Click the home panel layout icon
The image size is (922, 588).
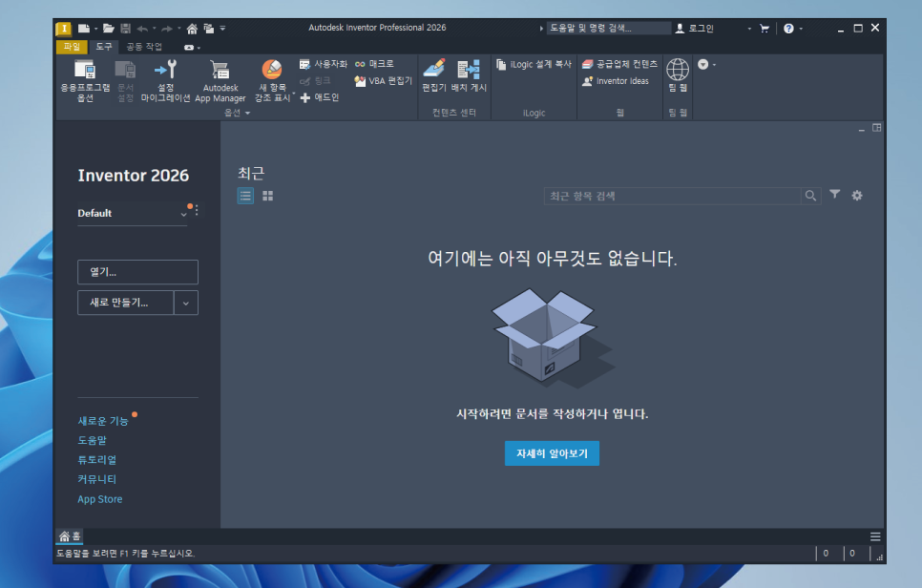point(876,128)
